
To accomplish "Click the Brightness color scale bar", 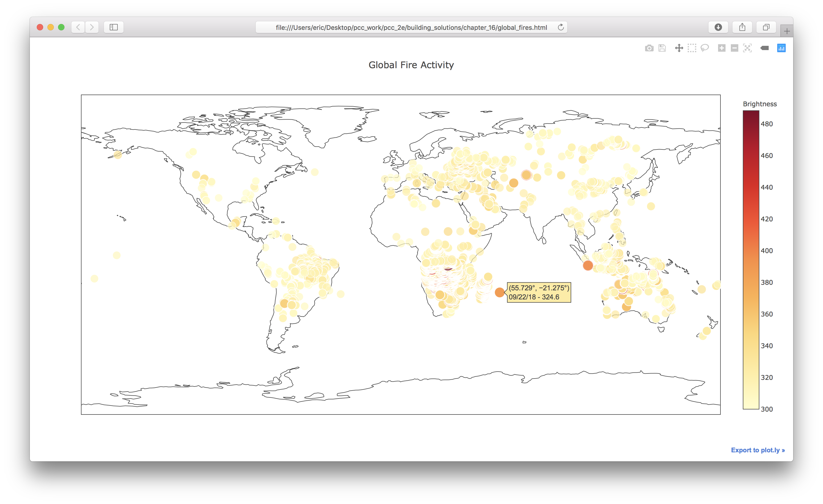I will (x=751, y=260).
